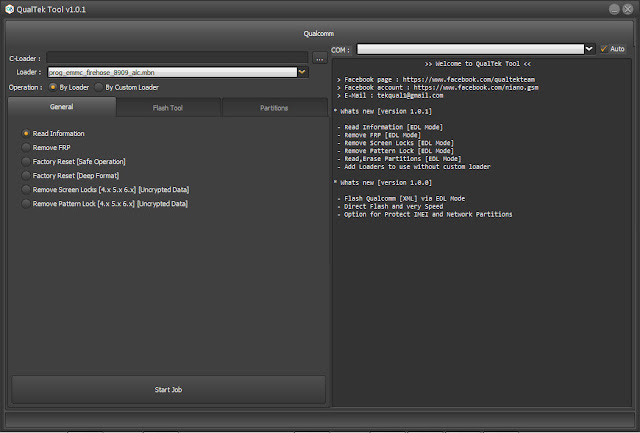This screenshot has height=433, width=640.
Task: Browse for C-Loader with ellipsis button
Action: coord(320,58)
